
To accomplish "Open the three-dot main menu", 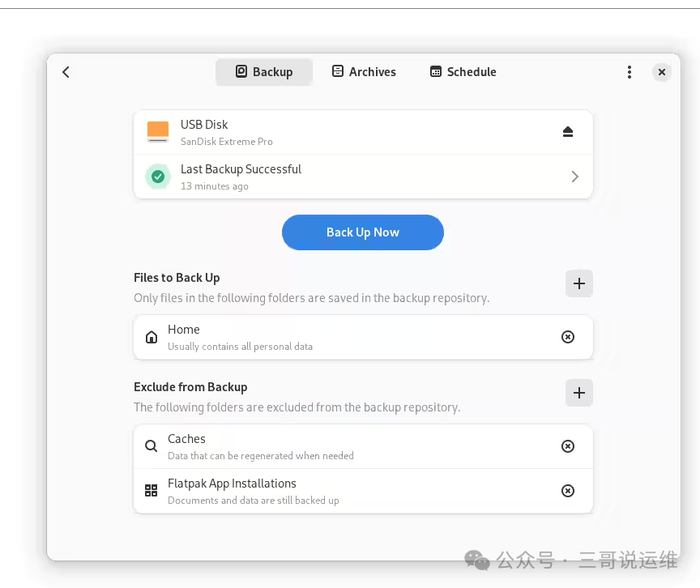I will [x=630, y=72].
